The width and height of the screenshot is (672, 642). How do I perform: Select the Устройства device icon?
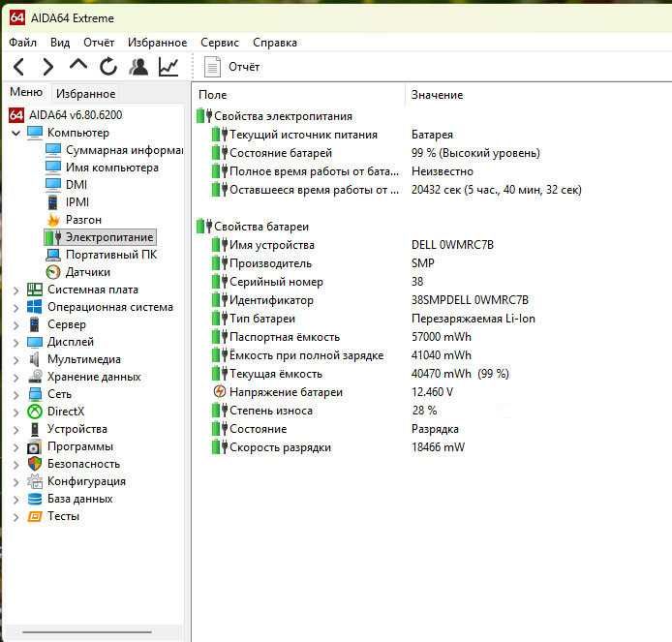[x=35, y=429]
